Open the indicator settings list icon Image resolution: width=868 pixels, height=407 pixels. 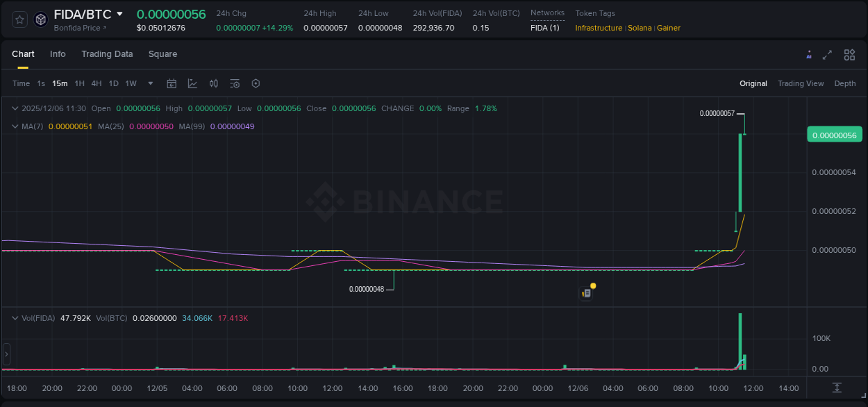point(235,83)
